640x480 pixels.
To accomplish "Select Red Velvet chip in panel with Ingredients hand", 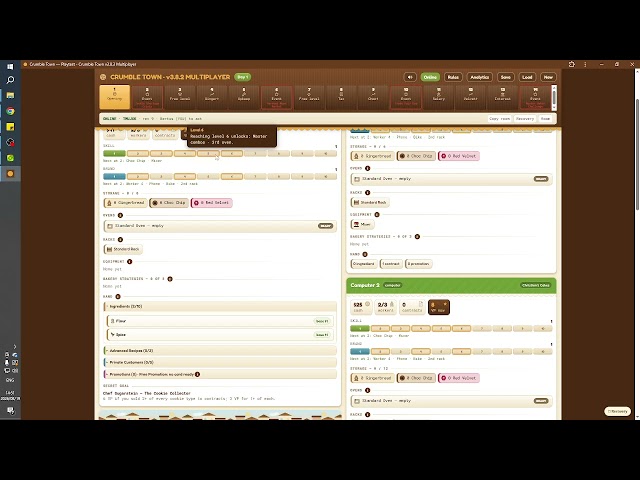I will point(211,202).
